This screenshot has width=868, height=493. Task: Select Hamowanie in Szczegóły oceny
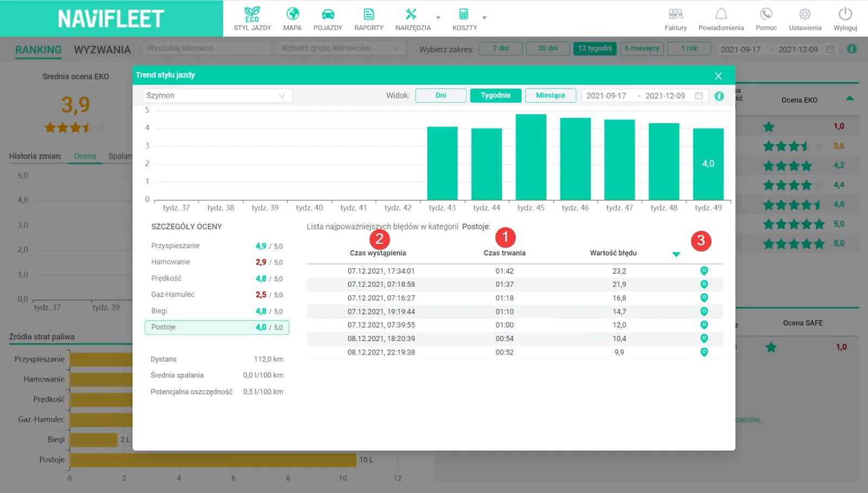(217, 262)
